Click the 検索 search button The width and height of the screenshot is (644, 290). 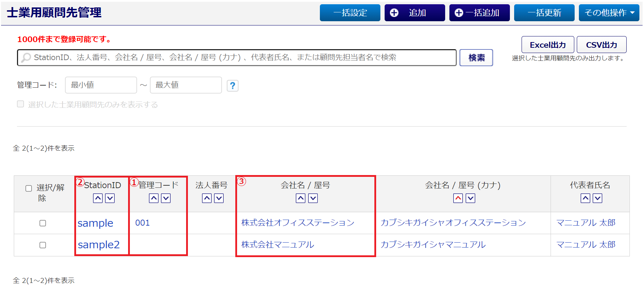click(x=476, y=58)
